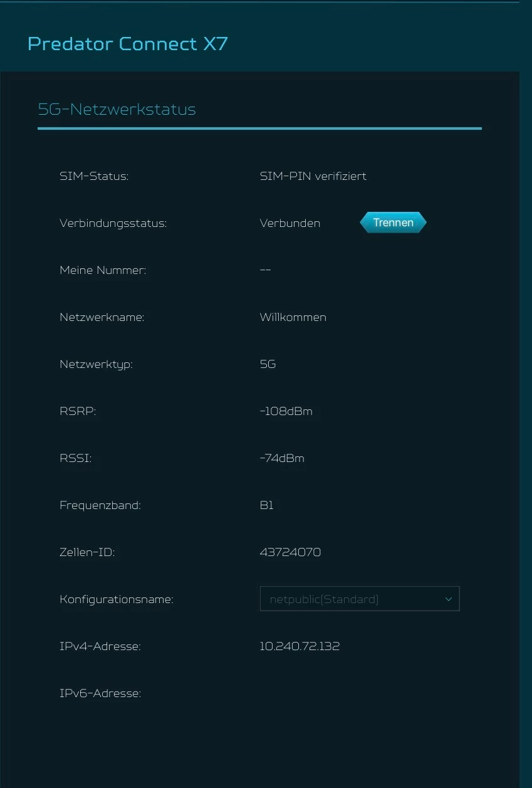The image size is (532, 788).
Task: Click the cell ID 43724070
Action: point(291,552)
